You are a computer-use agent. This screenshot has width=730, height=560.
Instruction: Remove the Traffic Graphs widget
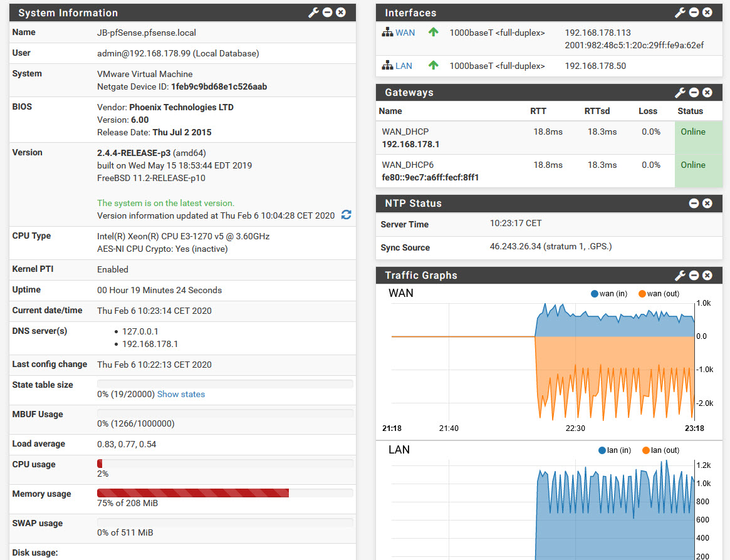point(707,275)
